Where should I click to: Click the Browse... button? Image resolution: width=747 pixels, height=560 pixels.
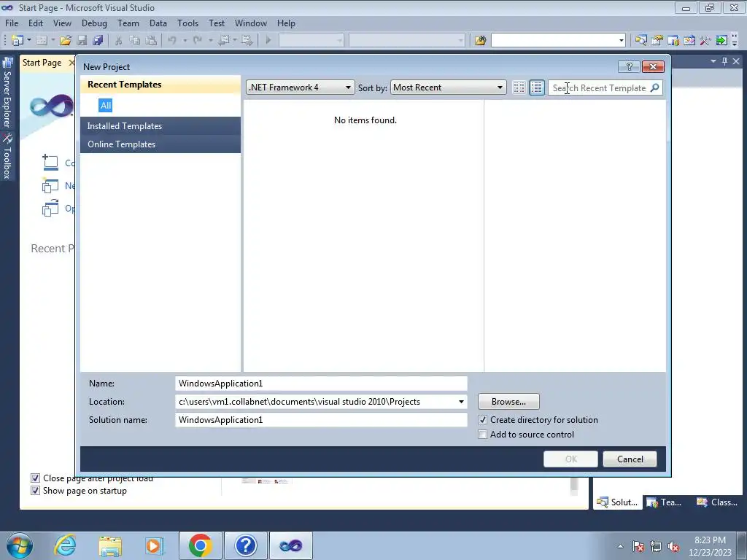508,402
